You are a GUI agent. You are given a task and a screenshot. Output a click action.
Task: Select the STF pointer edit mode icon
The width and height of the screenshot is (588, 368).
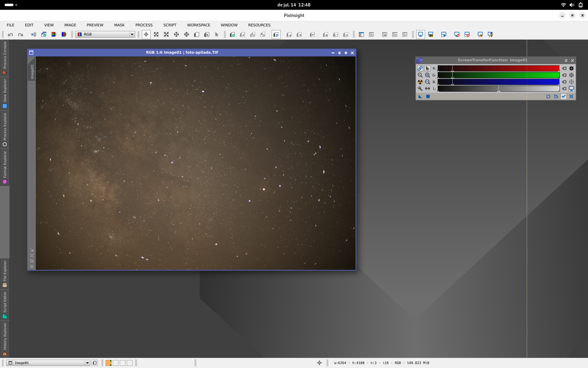pyautogui.click(x=427, y=68)
